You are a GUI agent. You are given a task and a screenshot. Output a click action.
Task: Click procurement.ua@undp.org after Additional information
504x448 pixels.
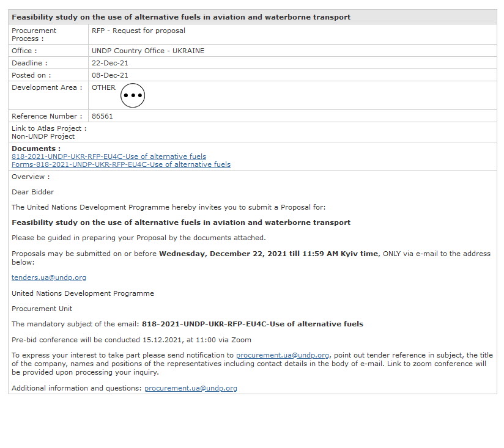pos(191,388)
